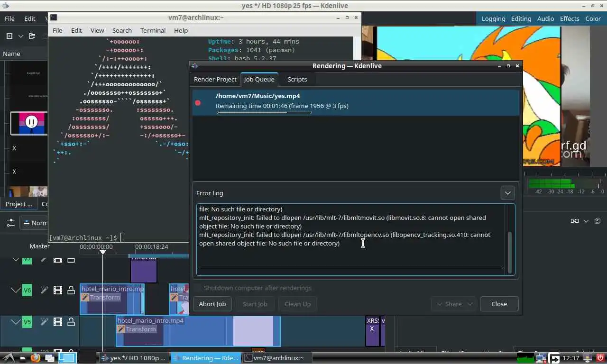The height and width of the screenshot is (364, 607).
Task: Switch to the Scripts tab
Action: pos(297,79)
